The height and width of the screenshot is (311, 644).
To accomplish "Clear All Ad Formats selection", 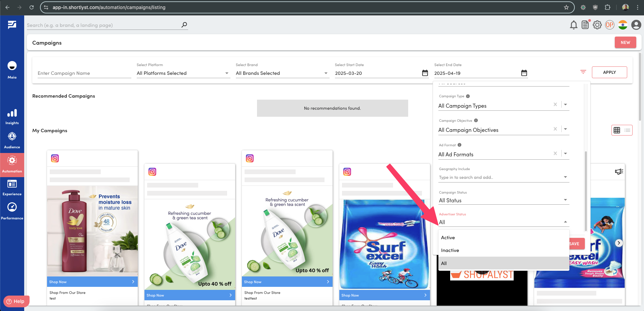I will 555,153.
